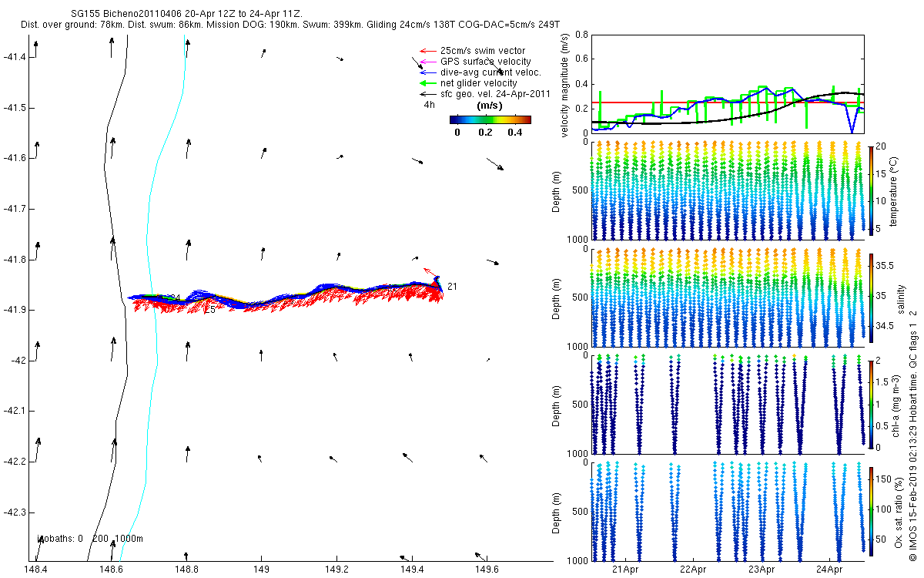Click the longitude tick '148.8'
The image size is (924, 578).
point(187,570)
